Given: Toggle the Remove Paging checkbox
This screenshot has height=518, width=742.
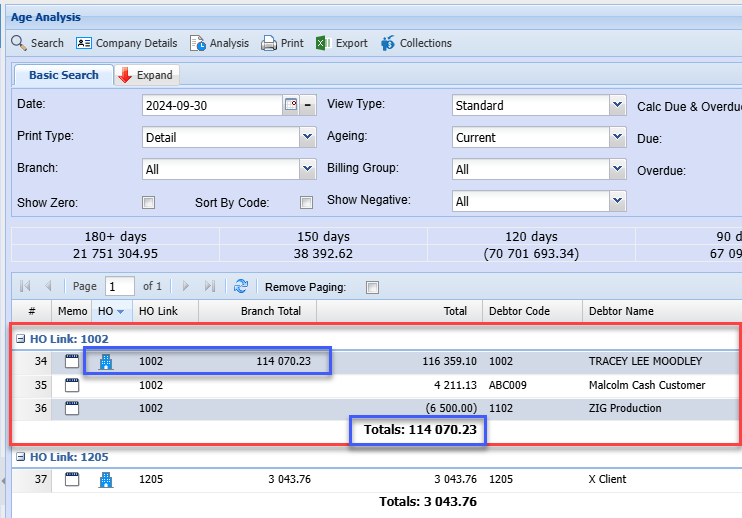Looking at the screenshot, I should coord(372,288).
